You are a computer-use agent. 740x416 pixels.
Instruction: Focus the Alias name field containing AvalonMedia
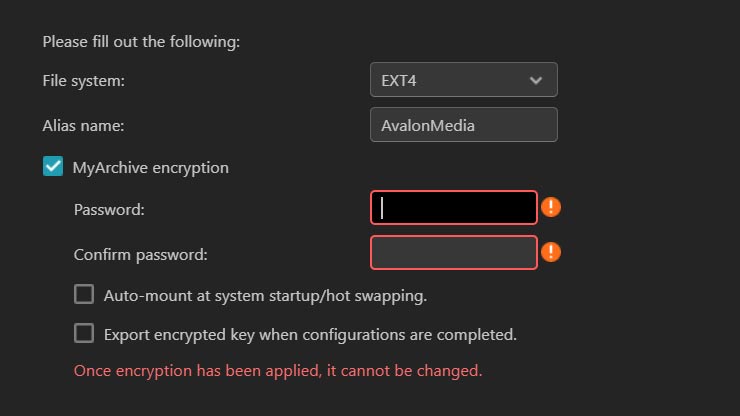pyautogui.click(x=463, y=125)
